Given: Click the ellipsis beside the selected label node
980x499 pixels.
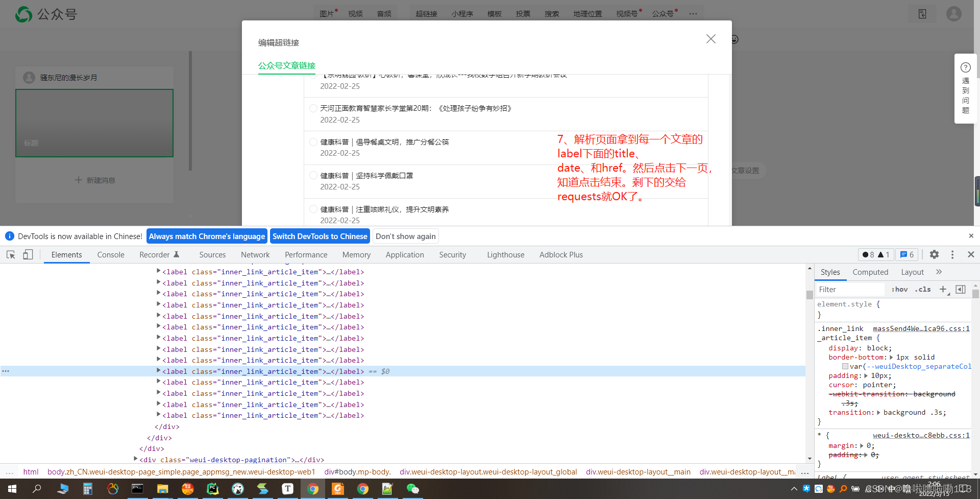Looking at the screenshot, I should pos(6,371).
